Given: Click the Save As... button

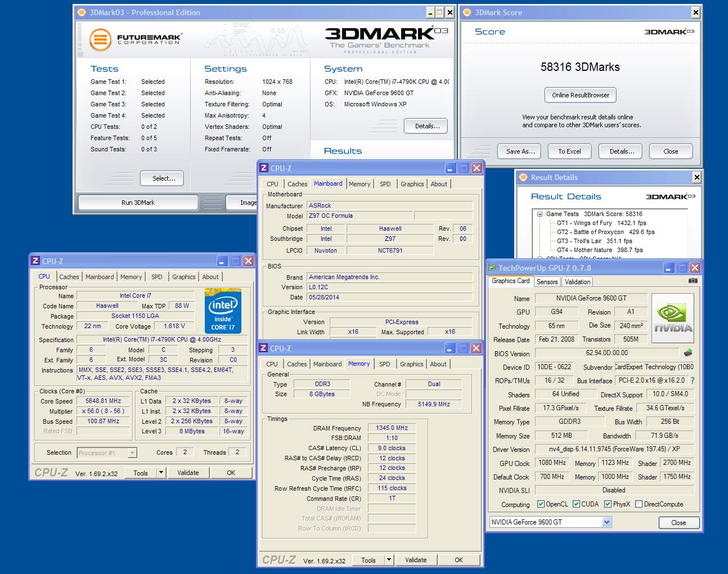Looking at the screenshot, I should pos(520,151).
